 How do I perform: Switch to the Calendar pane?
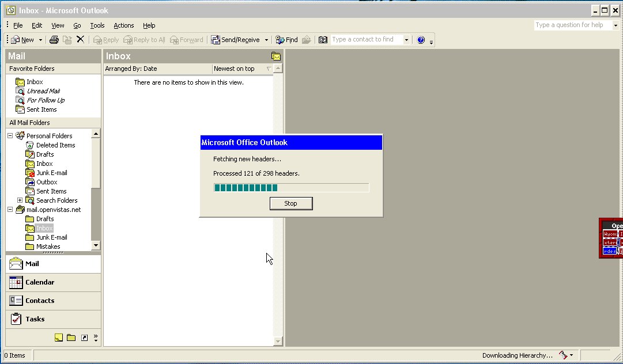point(53,282)
